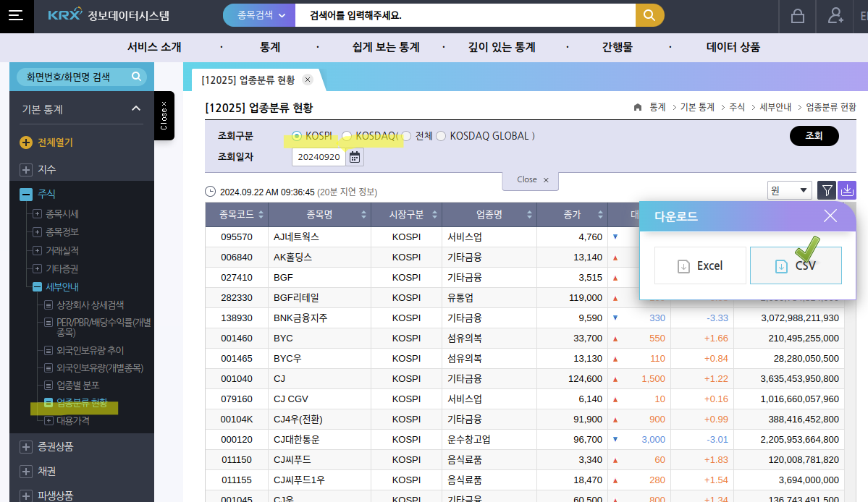
Task: Open the 종목검색 dropdown
Action: [260, 15]
